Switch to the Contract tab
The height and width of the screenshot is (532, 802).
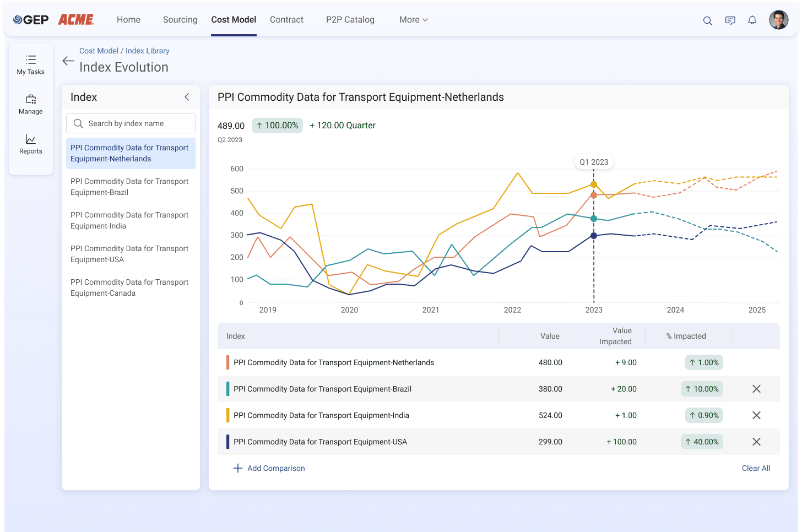(x=286, y=20)
